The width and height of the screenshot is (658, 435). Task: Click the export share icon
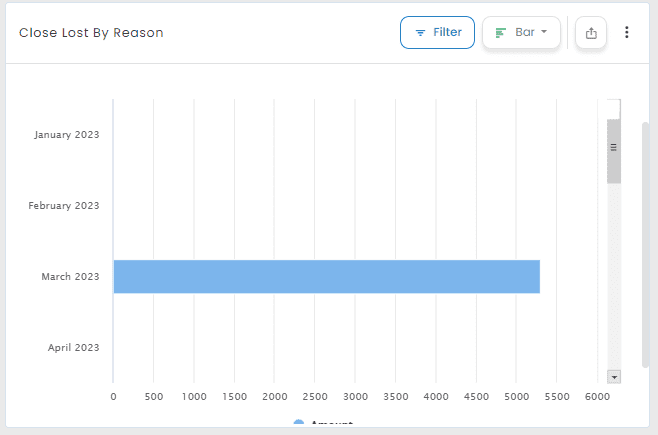591,33
